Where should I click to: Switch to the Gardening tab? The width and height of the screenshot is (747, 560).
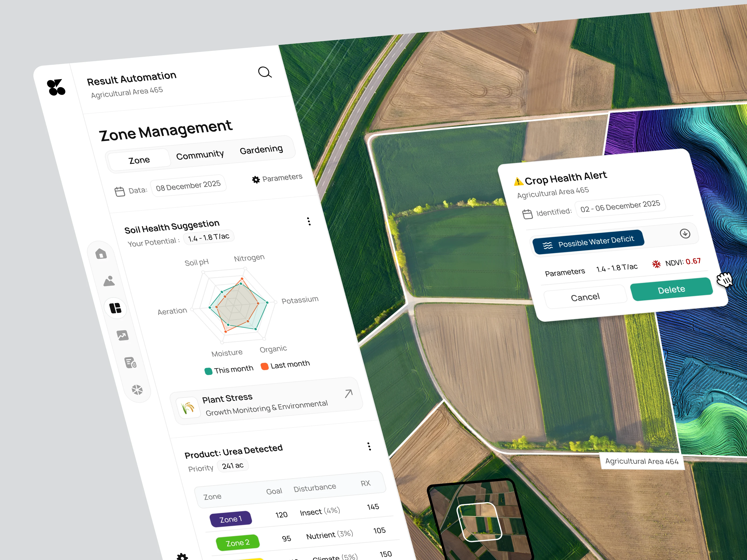pos(261,150)
